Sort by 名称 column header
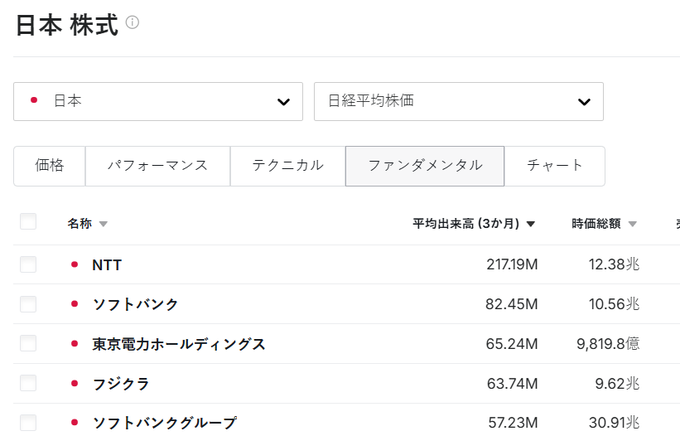The image size is (680, 436). (87, 224)
